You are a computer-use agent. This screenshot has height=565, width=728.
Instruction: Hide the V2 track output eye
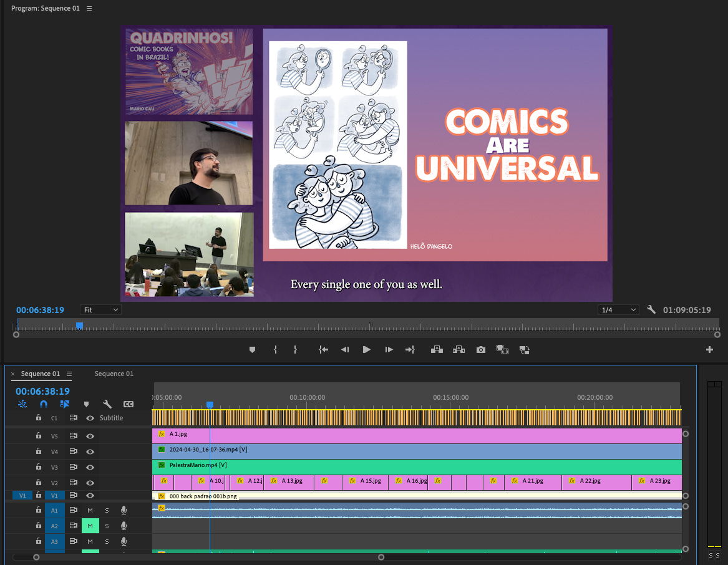coord(90,483)
